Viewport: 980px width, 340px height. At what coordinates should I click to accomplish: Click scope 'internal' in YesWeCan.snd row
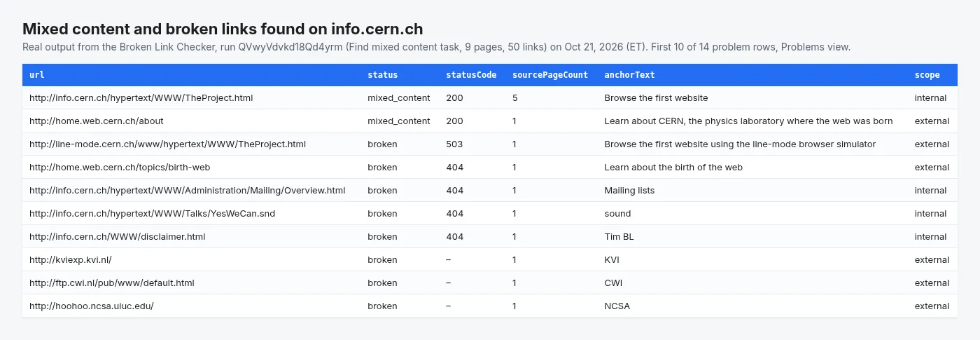coord(930,214)
